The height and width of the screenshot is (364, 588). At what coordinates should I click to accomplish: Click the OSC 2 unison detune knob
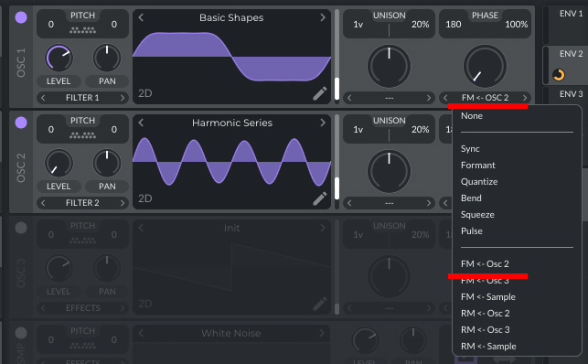(389, 171)
